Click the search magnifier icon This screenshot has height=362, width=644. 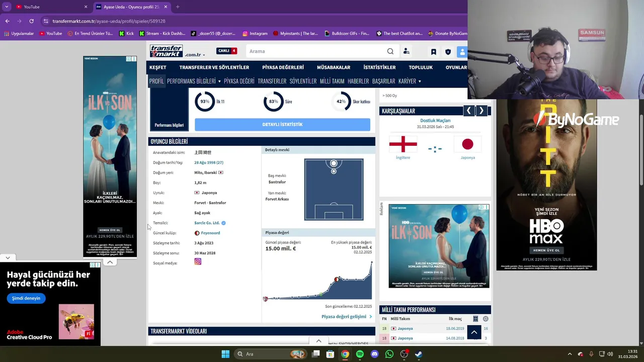pyautogui.click(x=390, y=51)
